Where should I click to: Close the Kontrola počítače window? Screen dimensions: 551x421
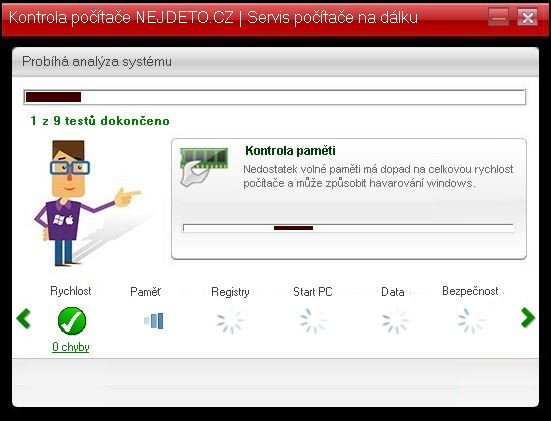[x=527, y=17]
